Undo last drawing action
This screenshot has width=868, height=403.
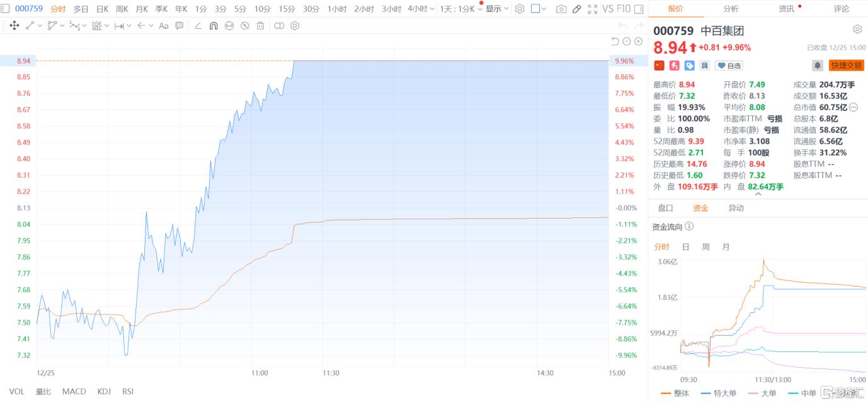[622, 26]
